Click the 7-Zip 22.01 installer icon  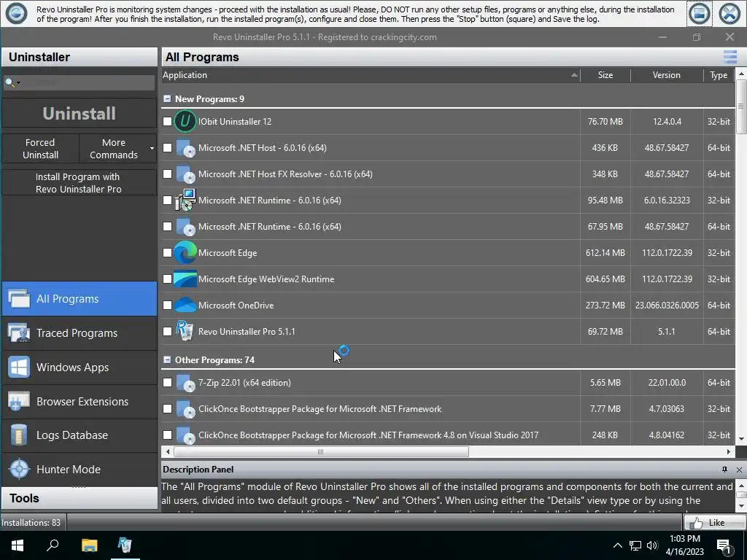click(185, 383)
